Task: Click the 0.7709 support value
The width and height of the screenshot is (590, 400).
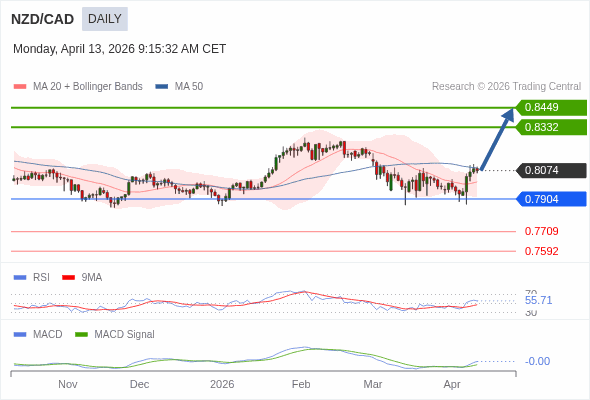Action: [x=541, y=231]
